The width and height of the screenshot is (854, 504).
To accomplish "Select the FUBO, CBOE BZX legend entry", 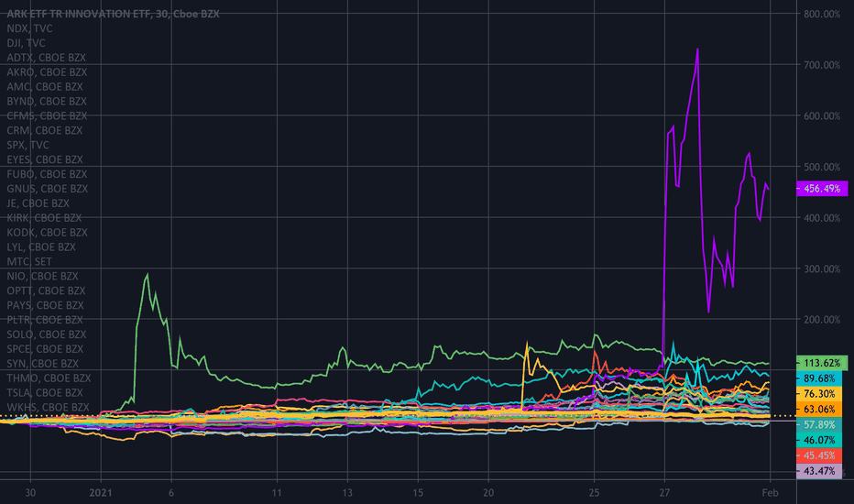I will tap(47, 174).
